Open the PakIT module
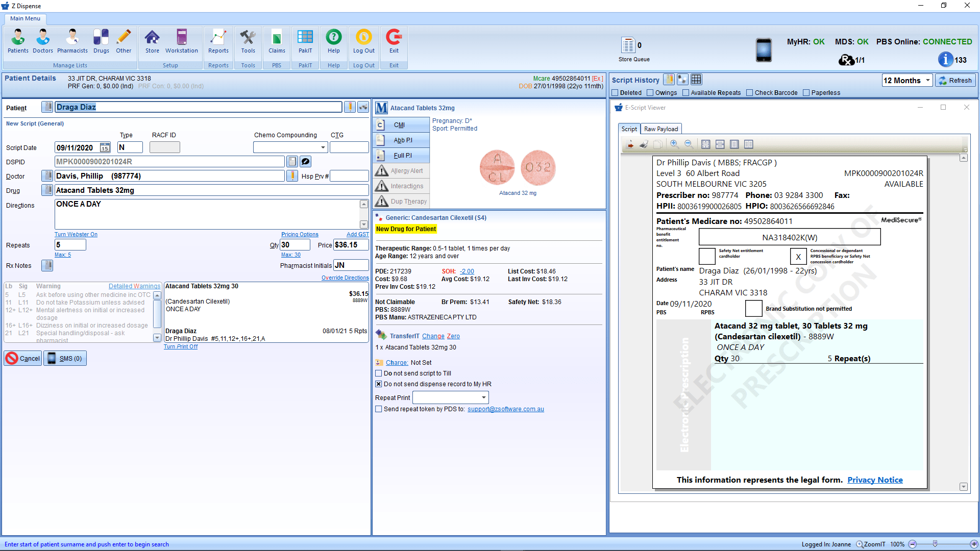The height and width of the screenshot is (551, 980). coord(305,42)
